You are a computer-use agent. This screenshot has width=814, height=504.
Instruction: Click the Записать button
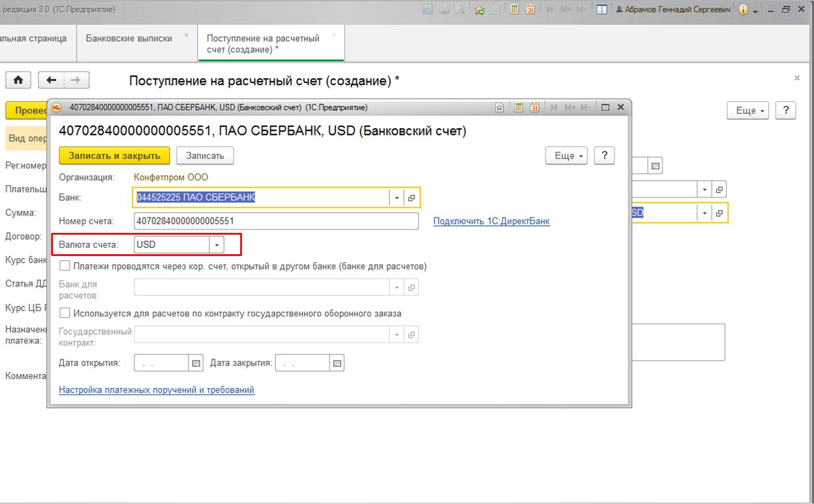click(x=205, y=156)
